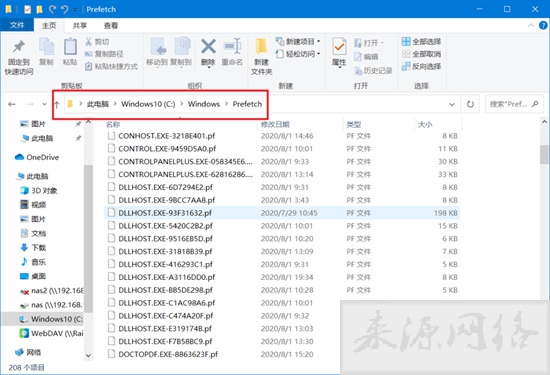
Task: Select the nas2 network drive
Action: pos(52,291)
